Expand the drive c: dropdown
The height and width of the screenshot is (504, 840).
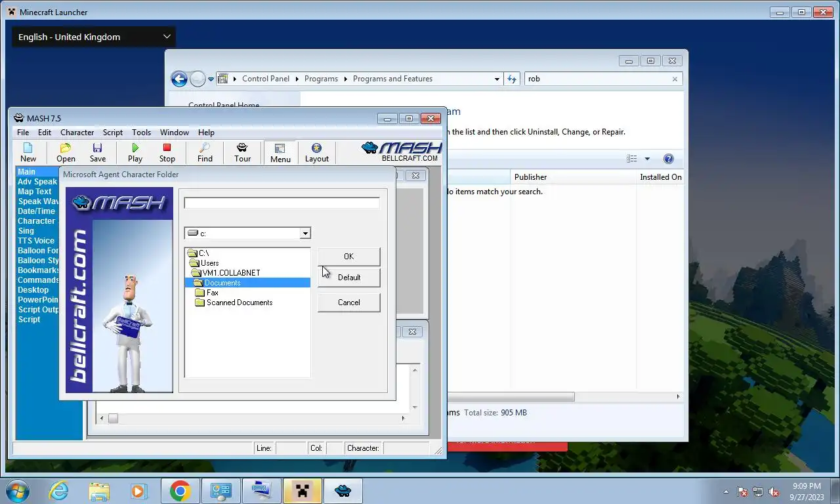tap(305, 233)
